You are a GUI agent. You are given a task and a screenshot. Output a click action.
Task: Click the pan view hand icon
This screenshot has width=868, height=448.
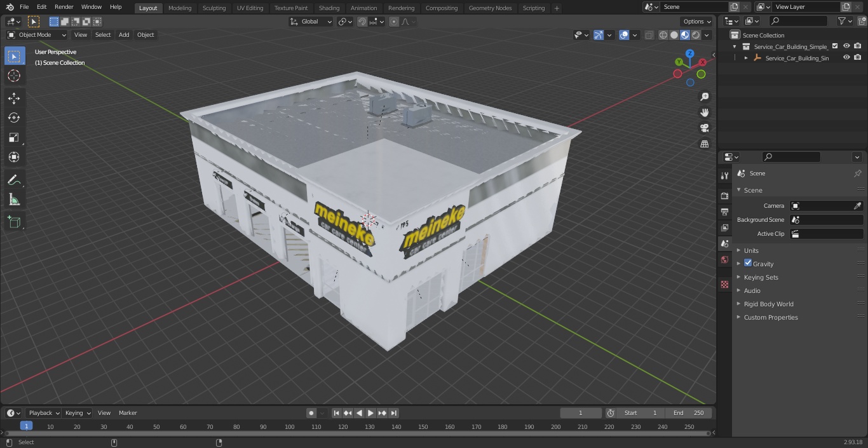(705, 112)
